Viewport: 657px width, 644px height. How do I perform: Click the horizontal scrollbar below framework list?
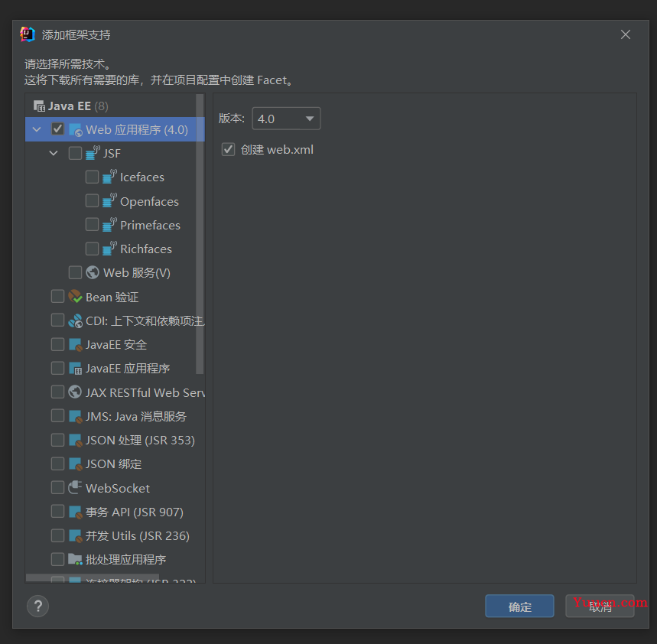(x=93, y=578)
